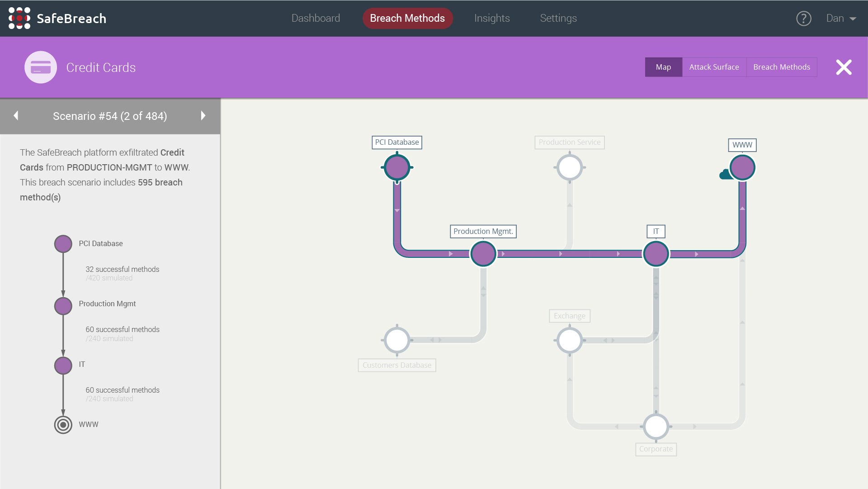Image resolution: width=868 pixels, height=489 pixels.
Task: Click the Customers Database map label
Action: (397, 366)
